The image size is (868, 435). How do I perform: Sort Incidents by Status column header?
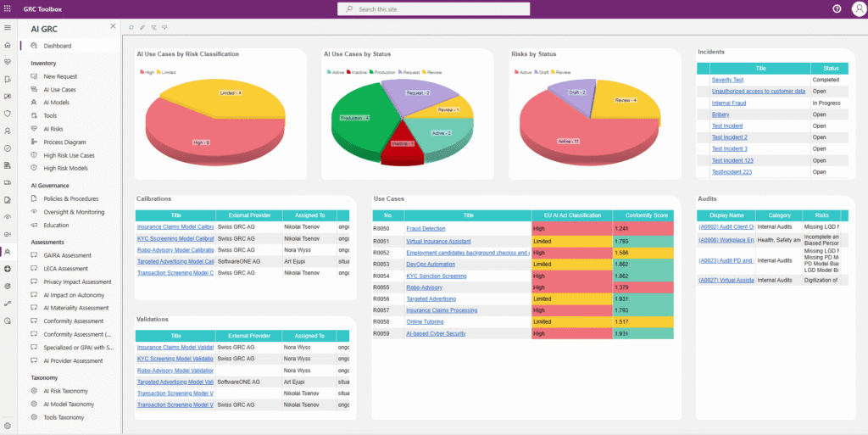(x=831, y=69)
